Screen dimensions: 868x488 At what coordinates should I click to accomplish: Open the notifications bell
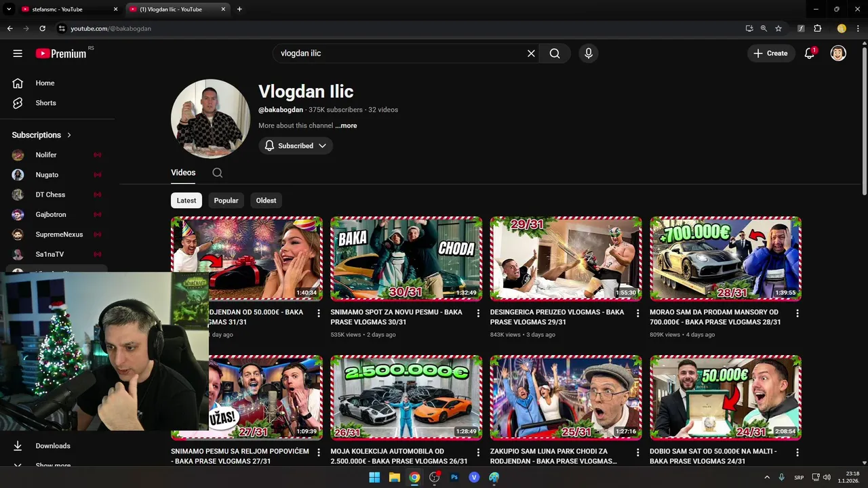click(x=809, y=54)
